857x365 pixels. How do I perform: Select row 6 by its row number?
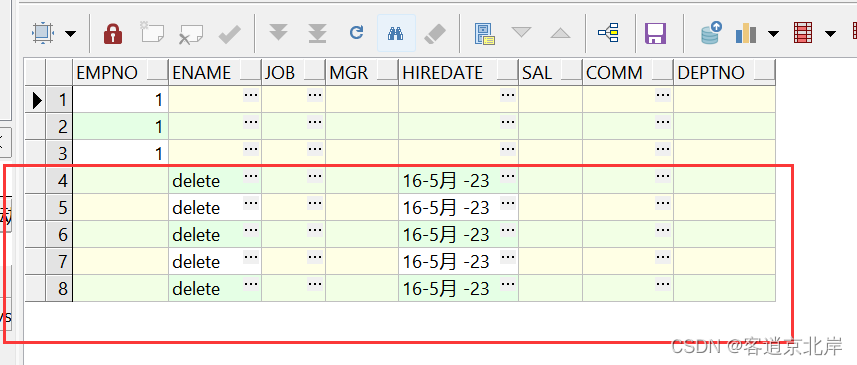[59, 234]
